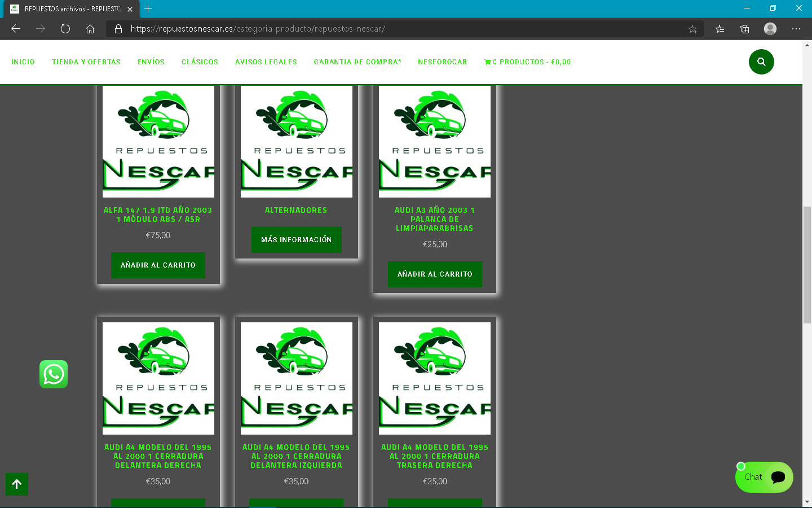Open CLÁSICOS menu item
This screenshot has height=508, width=812.
(200, 62)
